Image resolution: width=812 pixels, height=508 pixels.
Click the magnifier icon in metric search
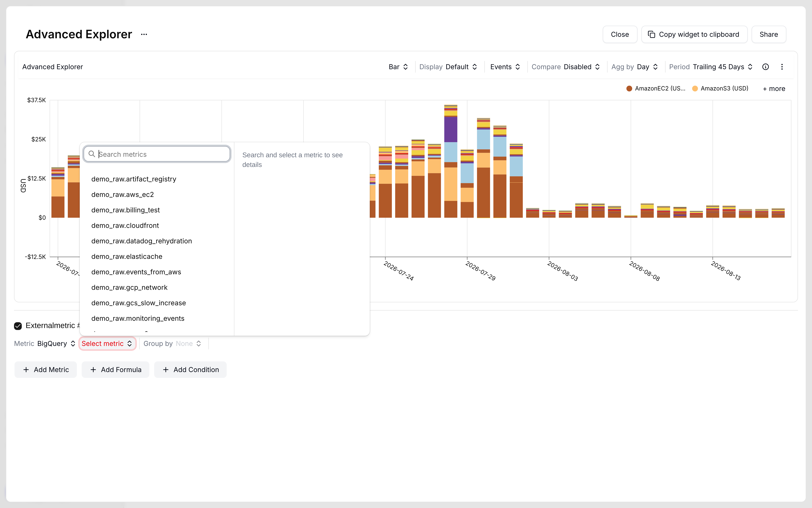92,154
